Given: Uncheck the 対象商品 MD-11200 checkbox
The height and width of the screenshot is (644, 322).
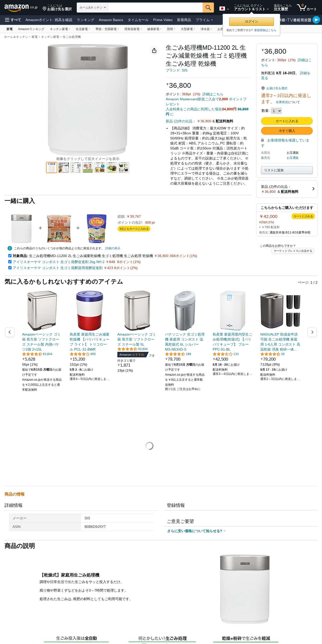Looking at the screenshot, I should pos(10,256).
